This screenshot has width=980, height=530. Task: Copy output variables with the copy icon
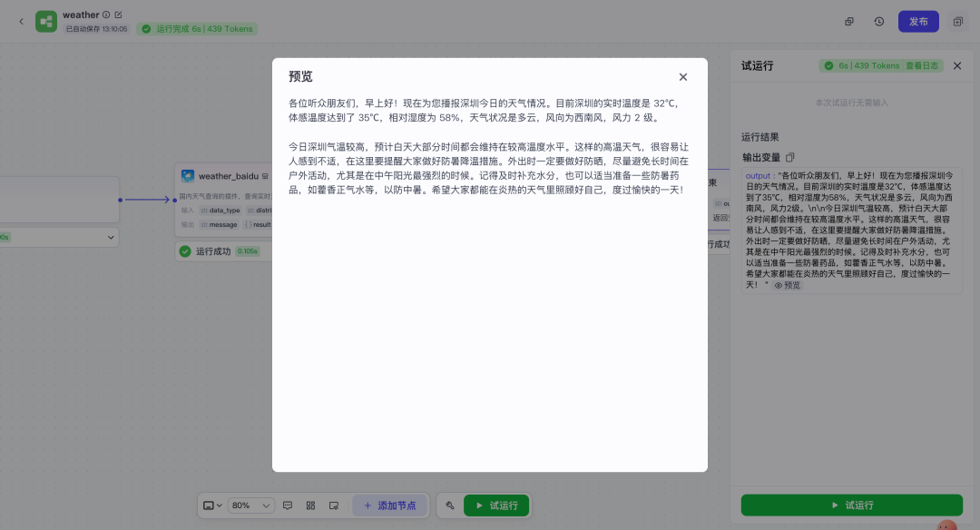(790, 158)
